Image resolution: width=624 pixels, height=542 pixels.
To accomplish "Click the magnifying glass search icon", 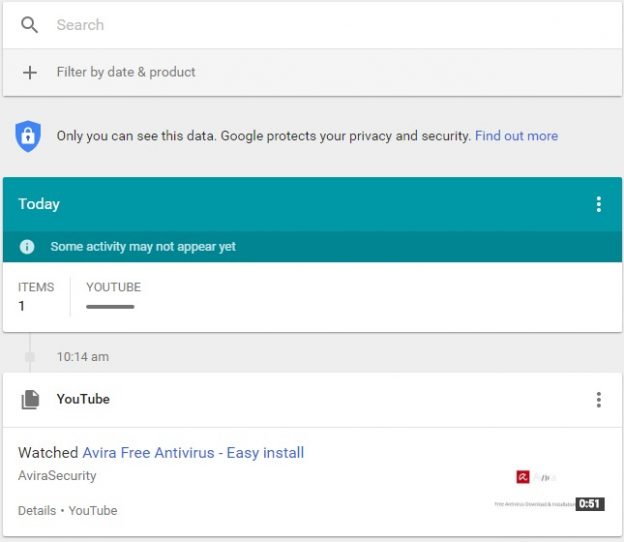I will [29, 25].
